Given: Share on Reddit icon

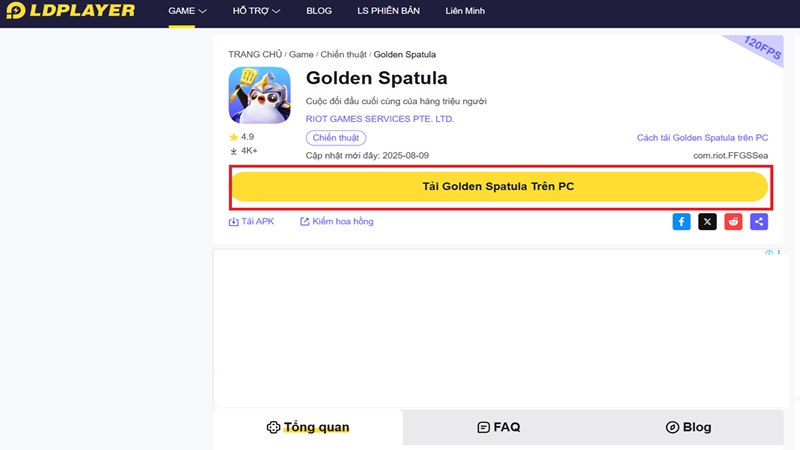Looking at the screenshot, I should pos(733,221).
